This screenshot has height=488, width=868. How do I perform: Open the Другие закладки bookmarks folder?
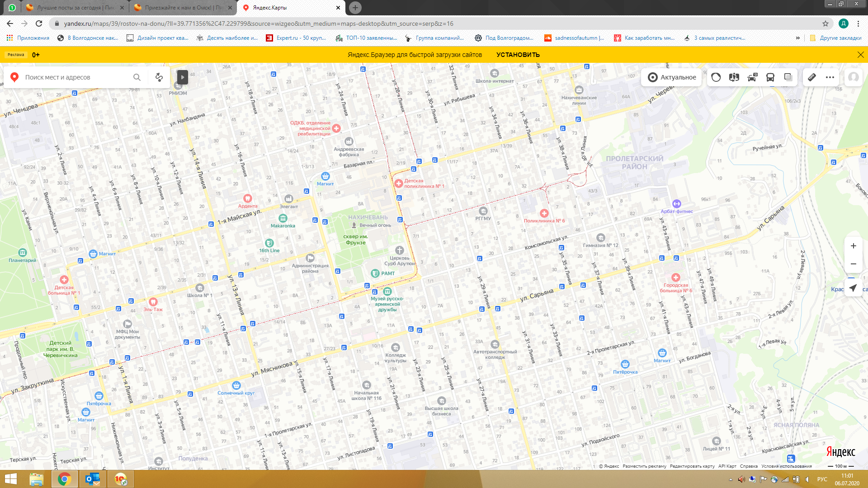pos(835,38)
